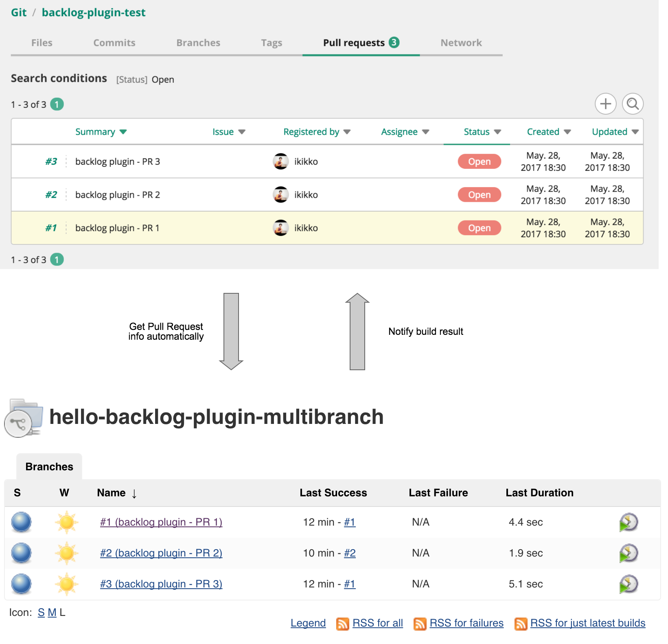Click the pull requests count badge 3
Image resolution: width=668 pixels, height=644 pixels.
(x=394, y=42)
